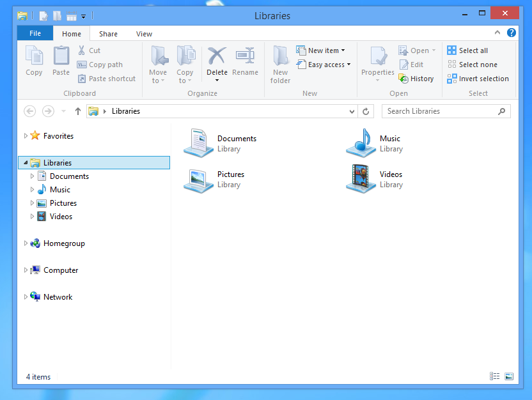Click the History icon
The image size is (532, 400).
point(403,79)
